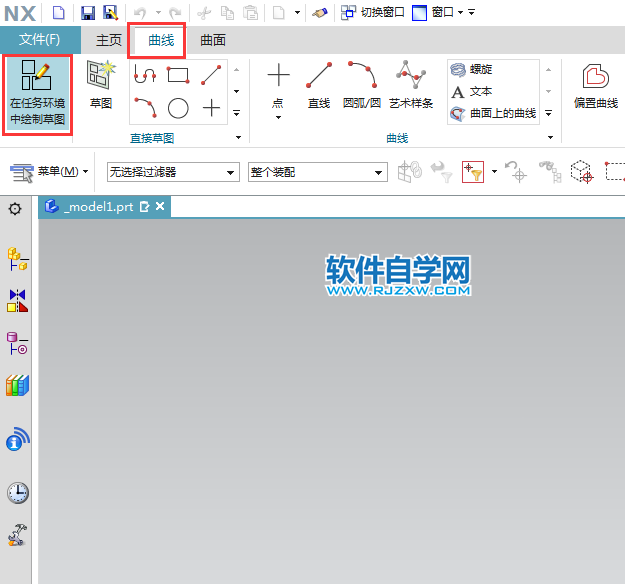Open the HD3D tools info icon

click(18, 439)
